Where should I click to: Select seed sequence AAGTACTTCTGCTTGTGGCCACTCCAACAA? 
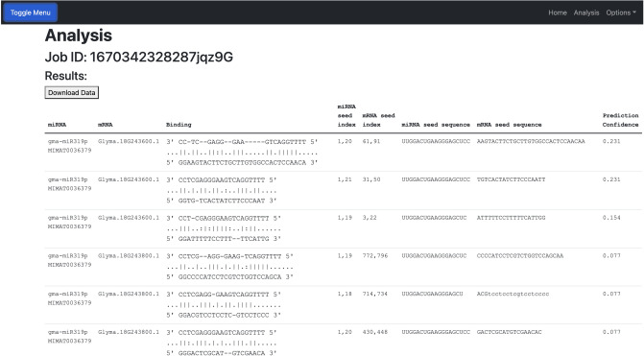click(531, 141)
